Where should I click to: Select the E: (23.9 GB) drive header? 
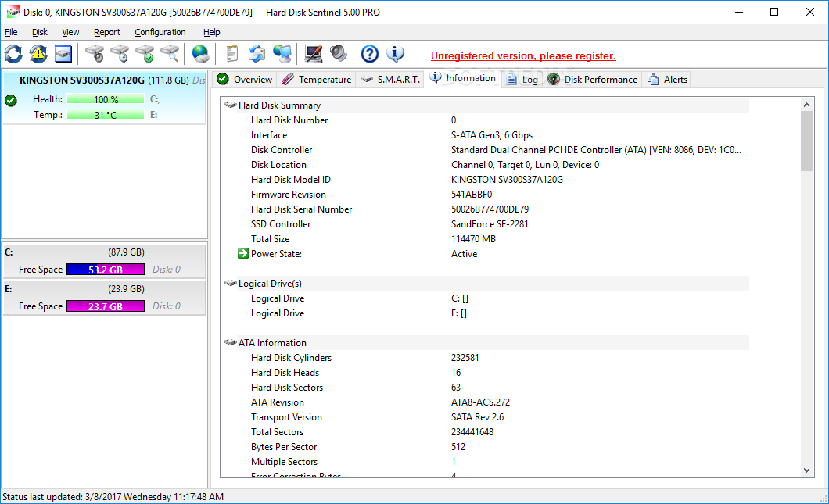pyautogui.click(x=104, y=289)
